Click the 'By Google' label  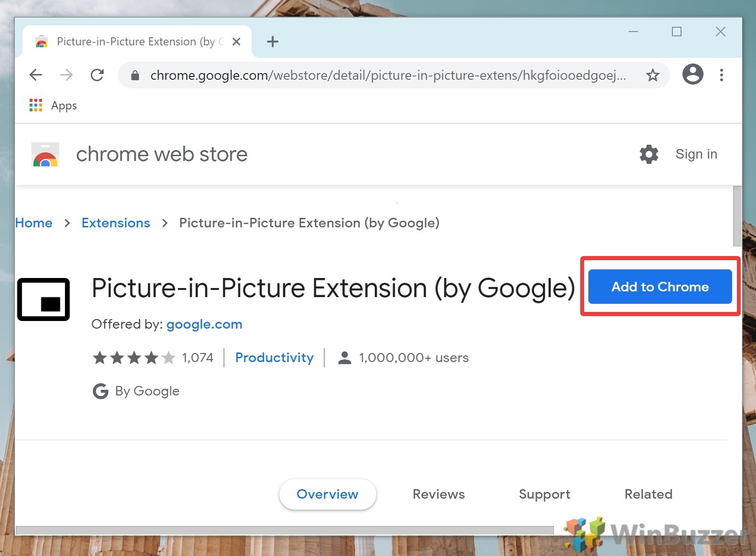coord(147,391)
